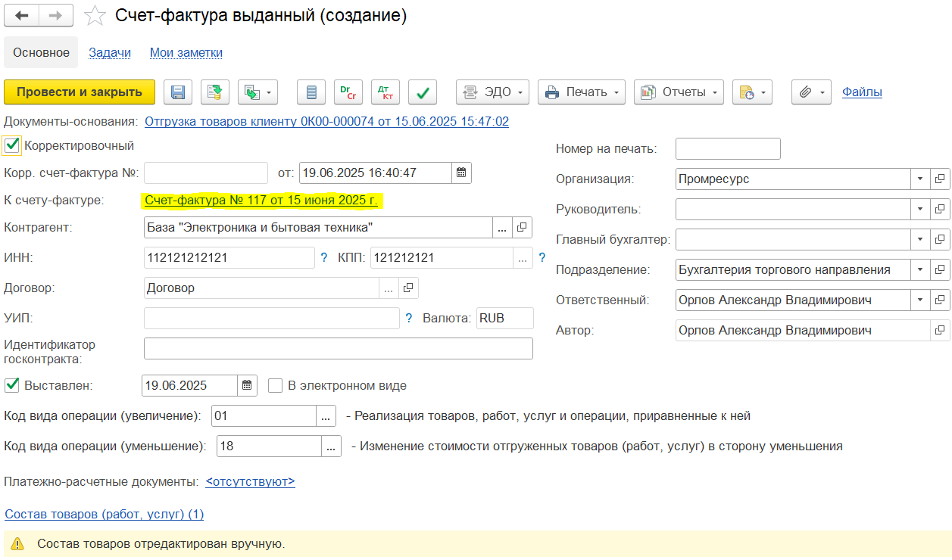Open calendar picker for Выставлен date

247,385
